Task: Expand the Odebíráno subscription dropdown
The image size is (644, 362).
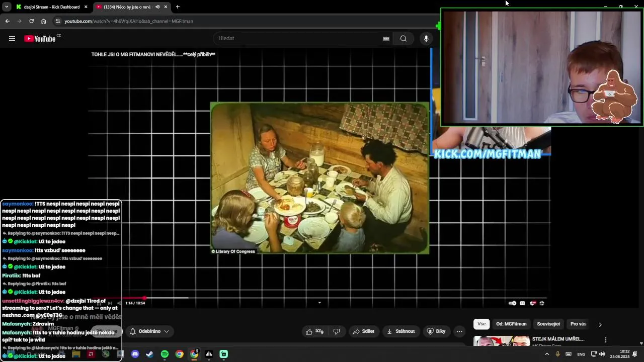Action: [149, 331]
